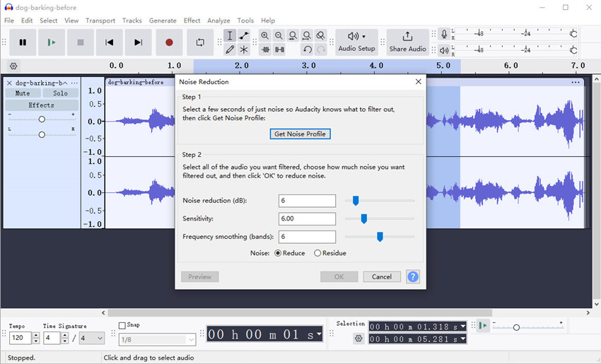Screen dimensions: 601x364
Task: Start playback with the Play button
Action: (52, 42)
